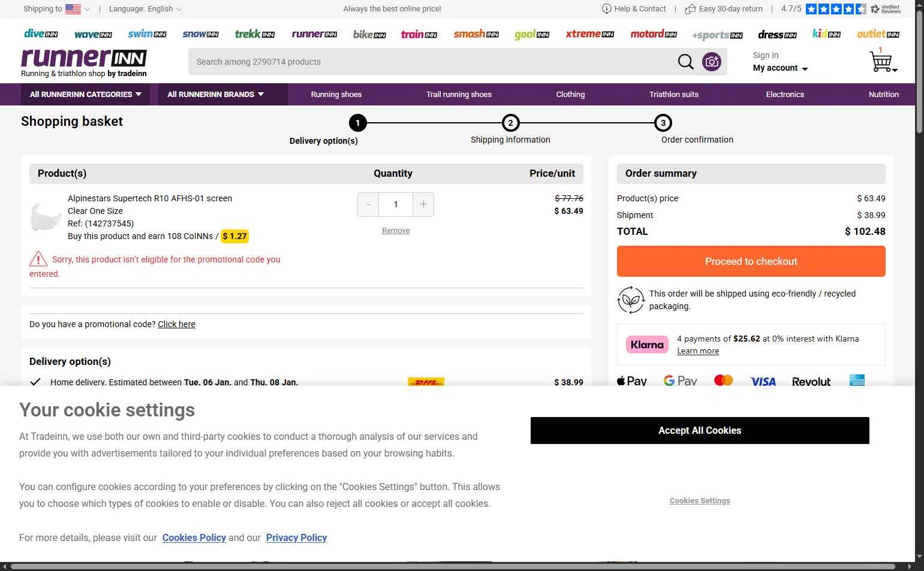Open the Trail running shoes menu

pyautogui.click(x=459, y=95)
